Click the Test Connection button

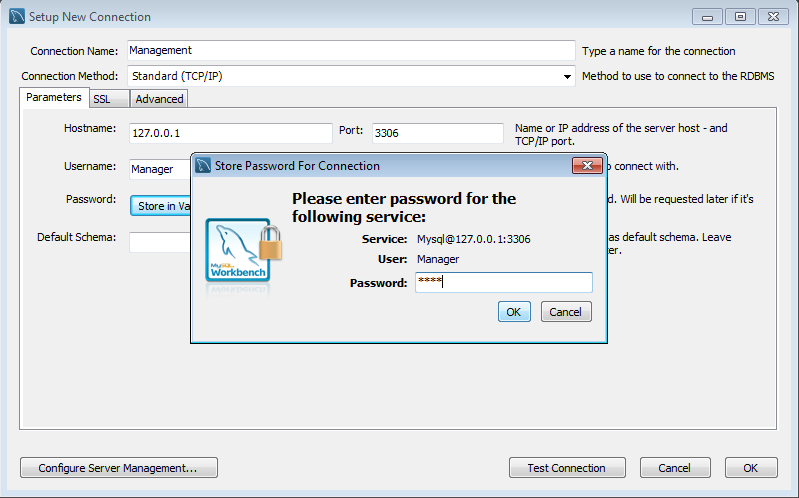coord(567,468)
